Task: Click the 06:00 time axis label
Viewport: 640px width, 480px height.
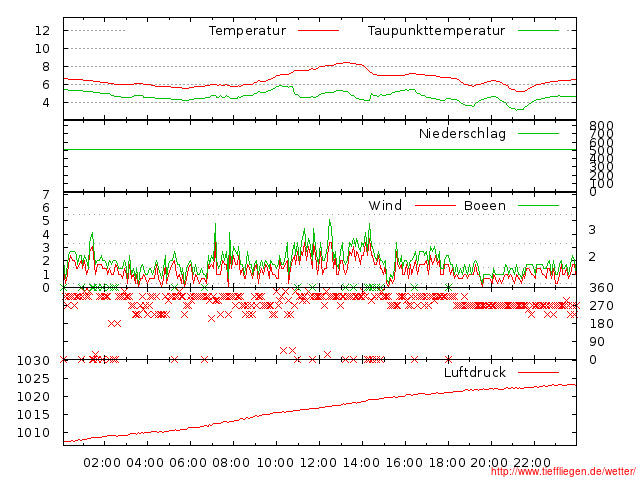Action: (x=188, y=463)
